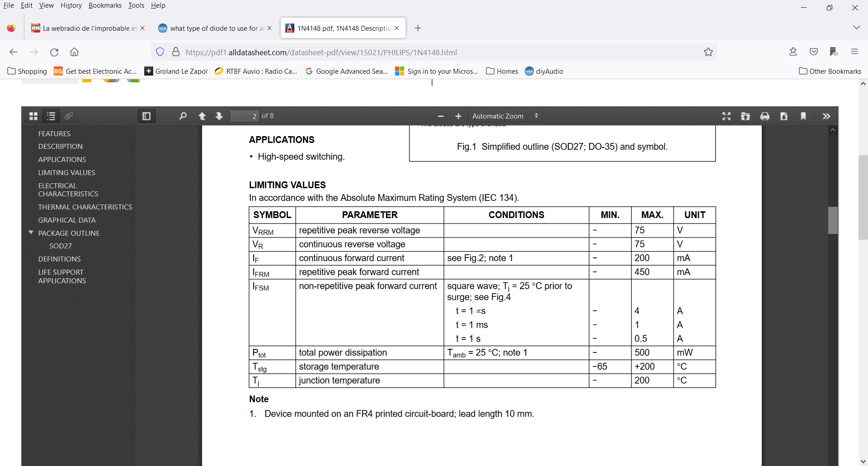Go back to previous page

coord(14,52)
